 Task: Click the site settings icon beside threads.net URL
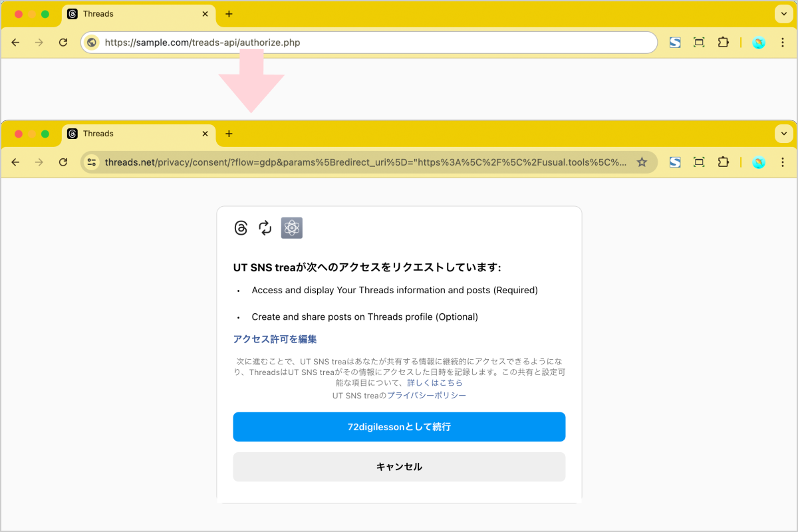pos(92,162)
